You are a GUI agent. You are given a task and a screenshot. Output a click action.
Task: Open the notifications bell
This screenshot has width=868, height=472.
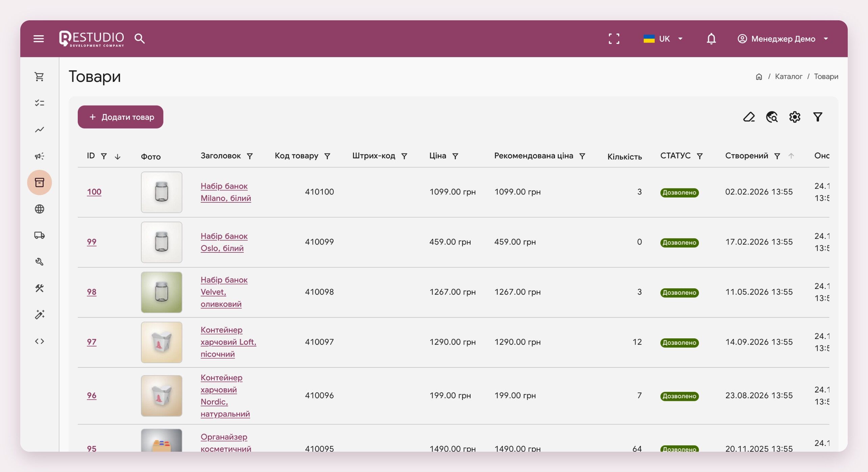click(711, 39)
